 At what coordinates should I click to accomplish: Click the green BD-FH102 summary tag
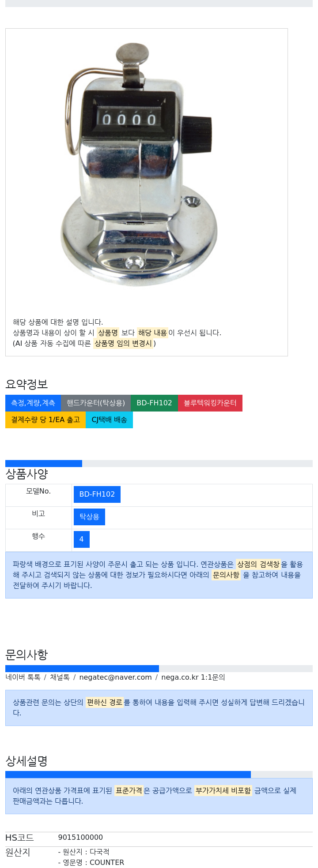click(154, 403)
